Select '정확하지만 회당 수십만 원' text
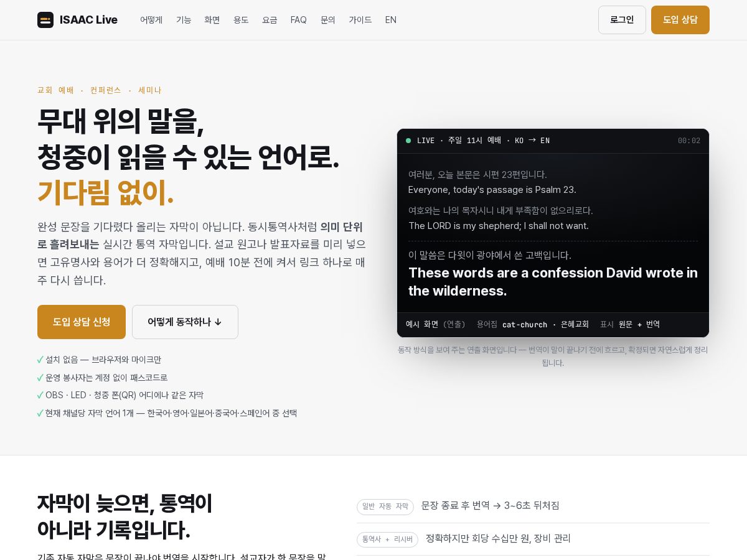Viewport: 747px width, 560px height. pyautogui.click(x=498, y=539)
